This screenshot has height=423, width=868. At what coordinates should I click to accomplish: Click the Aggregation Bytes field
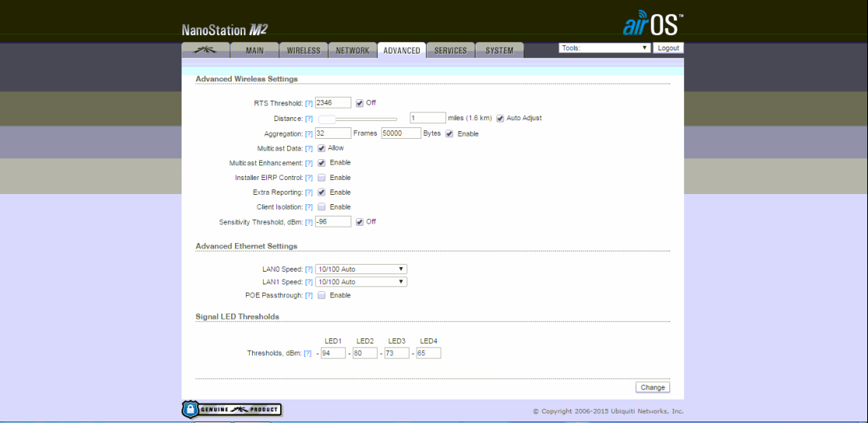click(399, 133)
